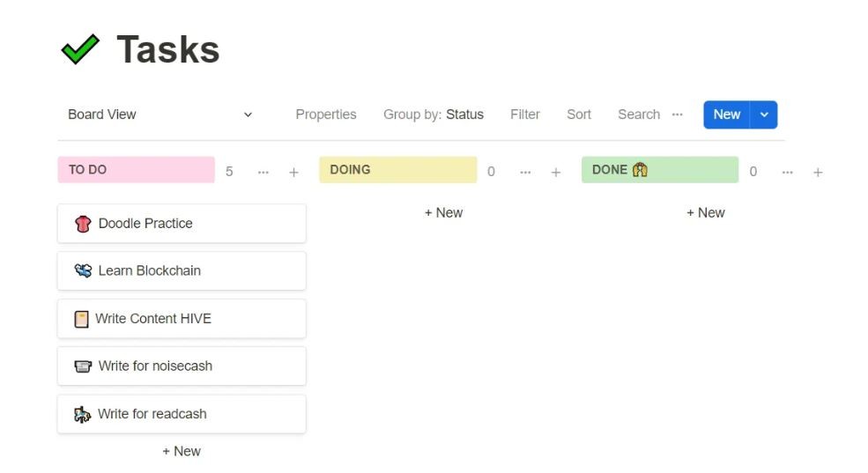Open the toolbar three-dot menu after Search
This screenshot has width=868, height=473.
(x=678, y=115)
